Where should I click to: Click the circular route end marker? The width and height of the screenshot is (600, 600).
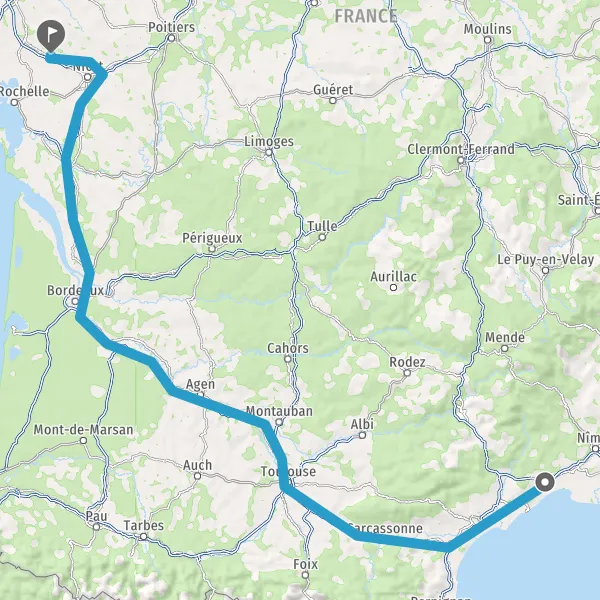(x=545, y=482)
